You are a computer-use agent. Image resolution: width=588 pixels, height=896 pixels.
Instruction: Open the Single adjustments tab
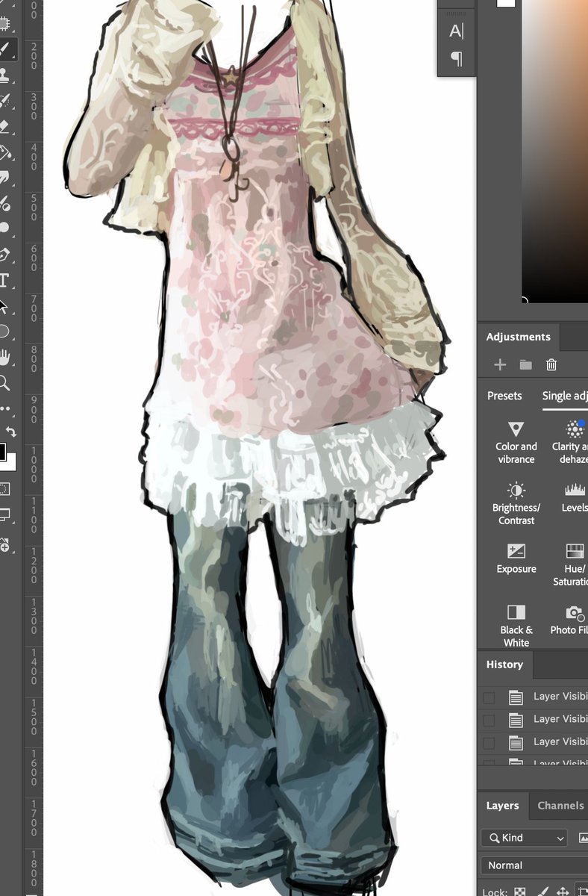click(x=565, y=396)
